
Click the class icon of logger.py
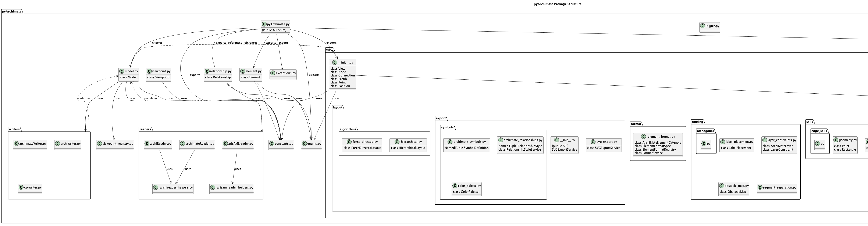pos(703,26)
